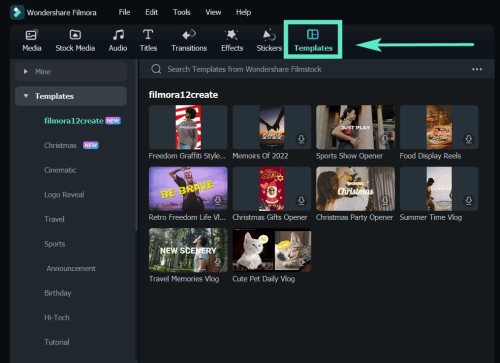The image size is (500, 363).
Task: Click the Sports Show Opener caption
Action: point(349,156)
